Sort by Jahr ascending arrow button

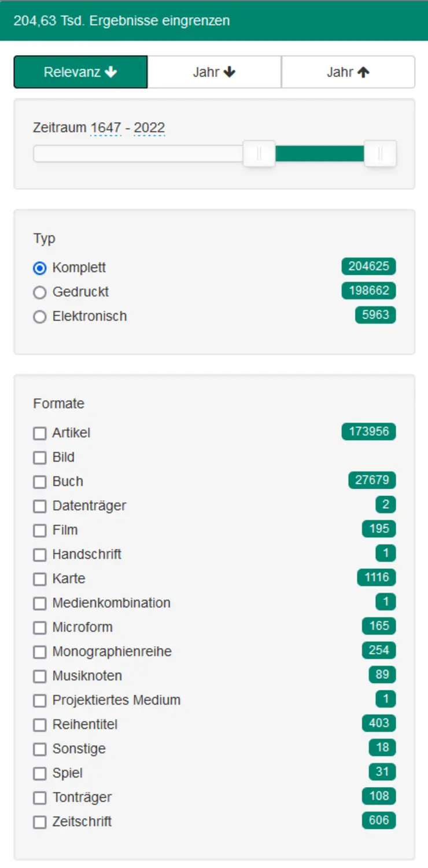348,72
